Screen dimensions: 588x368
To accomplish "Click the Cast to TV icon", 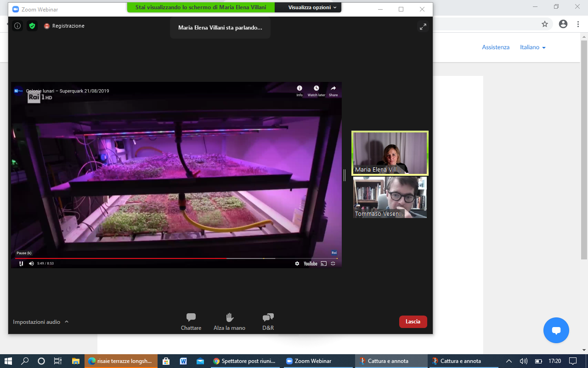I will [323, 264].
